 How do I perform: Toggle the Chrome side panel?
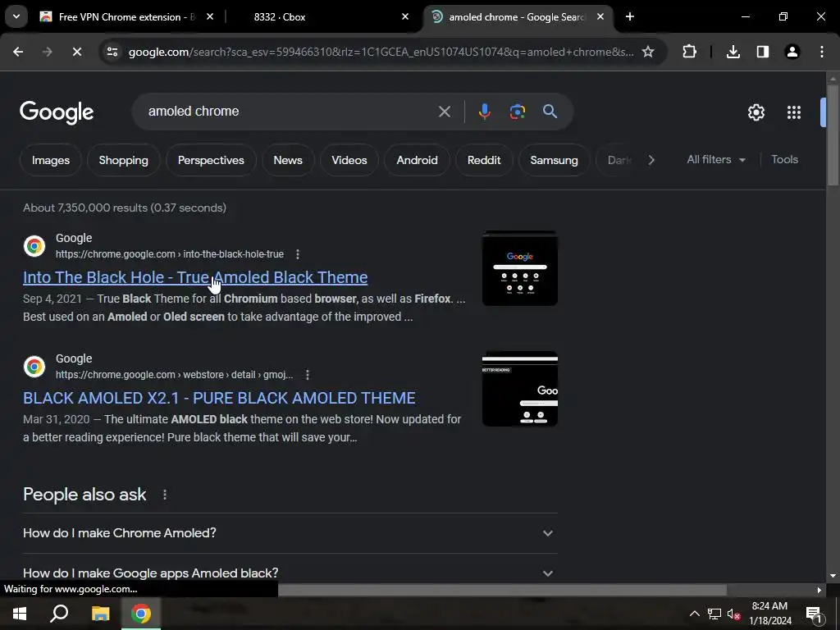click(762, 52)
